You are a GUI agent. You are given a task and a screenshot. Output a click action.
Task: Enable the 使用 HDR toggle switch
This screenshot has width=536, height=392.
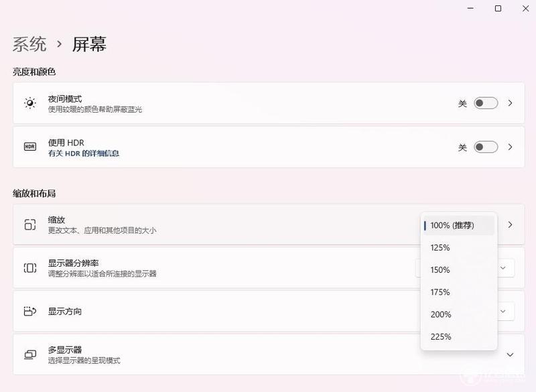pos(486,147)
